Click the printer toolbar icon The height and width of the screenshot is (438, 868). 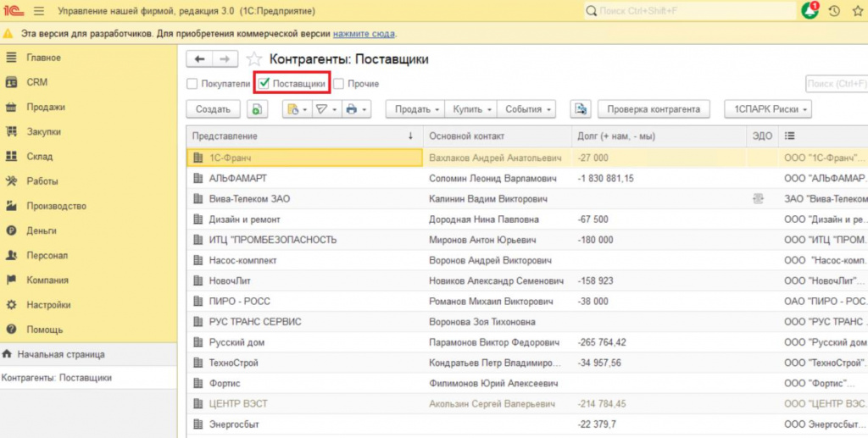pos(351,109)
